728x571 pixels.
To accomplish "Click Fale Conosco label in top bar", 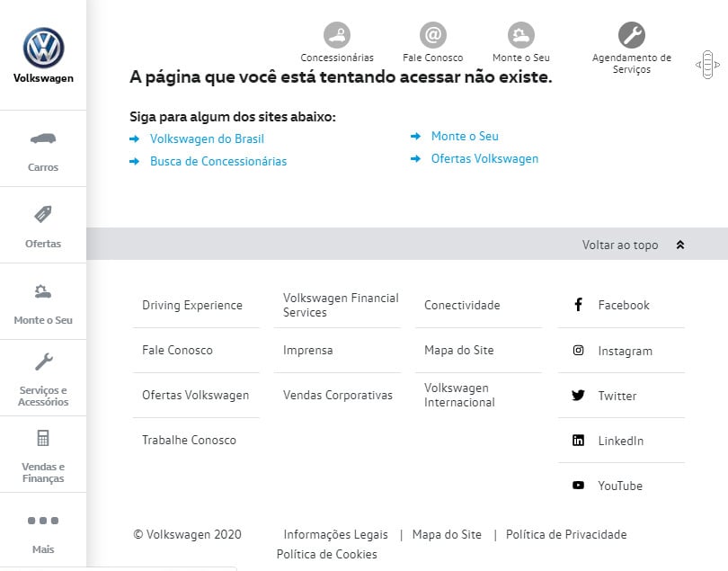I will click(x=433, y=58).
